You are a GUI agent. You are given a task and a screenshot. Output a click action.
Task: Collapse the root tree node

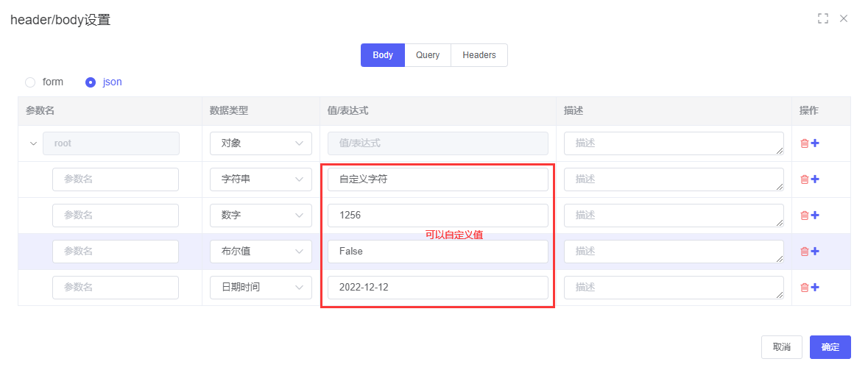pyautogui.click(x=33, y=143)
